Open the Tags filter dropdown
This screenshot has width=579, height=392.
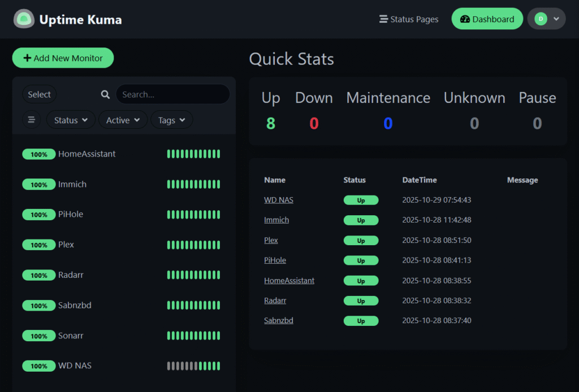pyautogui.click(x=171, y=120)
